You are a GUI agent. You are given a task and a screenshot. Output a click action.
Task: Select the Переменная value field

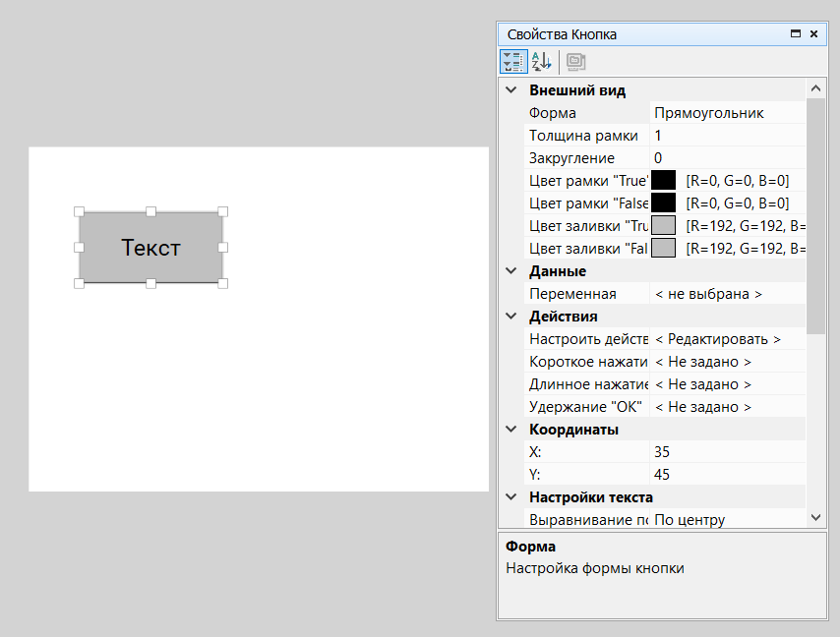click(x=727, y=294)
